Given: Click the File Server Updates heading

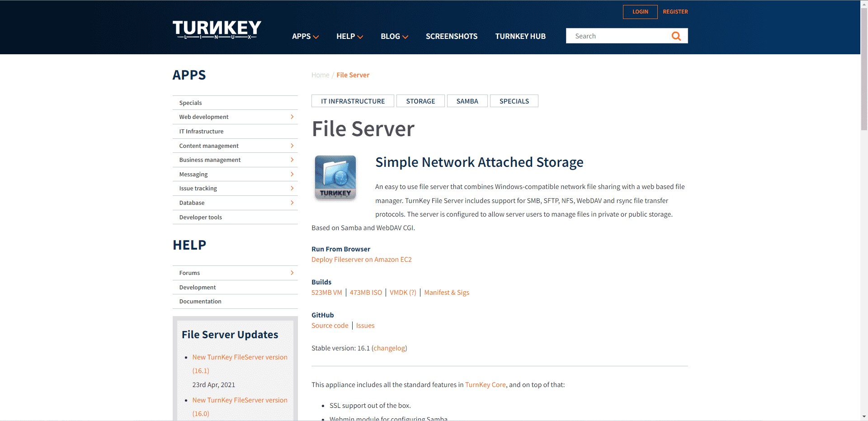Looking at the screenshot, I should pos(230,335).
